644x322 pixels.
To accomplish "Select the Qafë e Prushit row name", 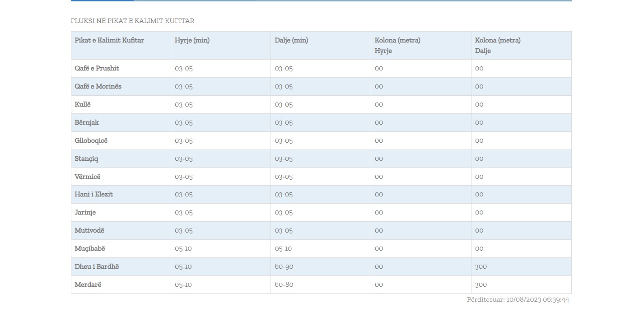I will coord(97,68).
